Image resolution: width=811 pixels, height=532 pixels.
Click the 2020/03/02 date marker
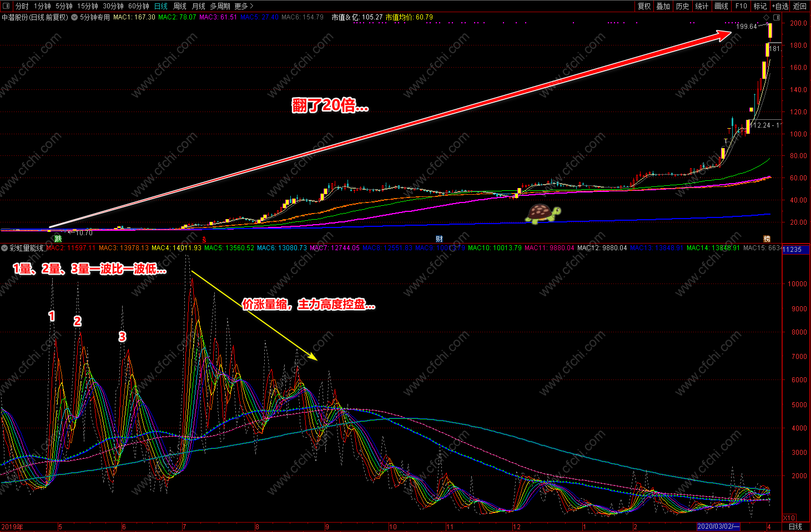[x=718, y=526]
